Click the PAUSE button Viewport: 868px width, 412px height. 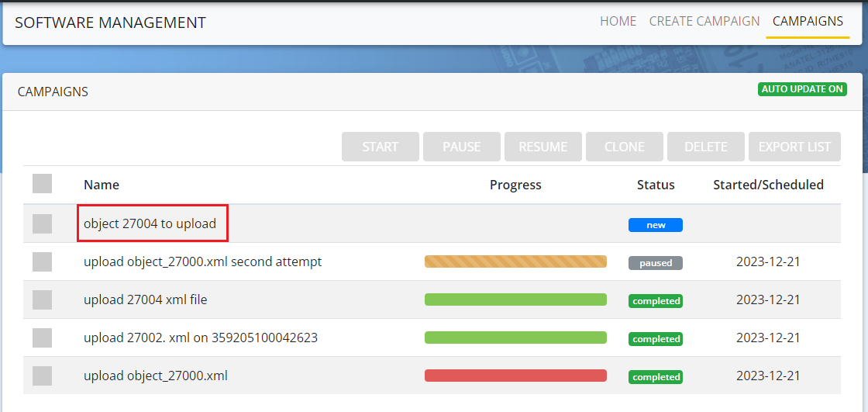[x=462, y=147]
